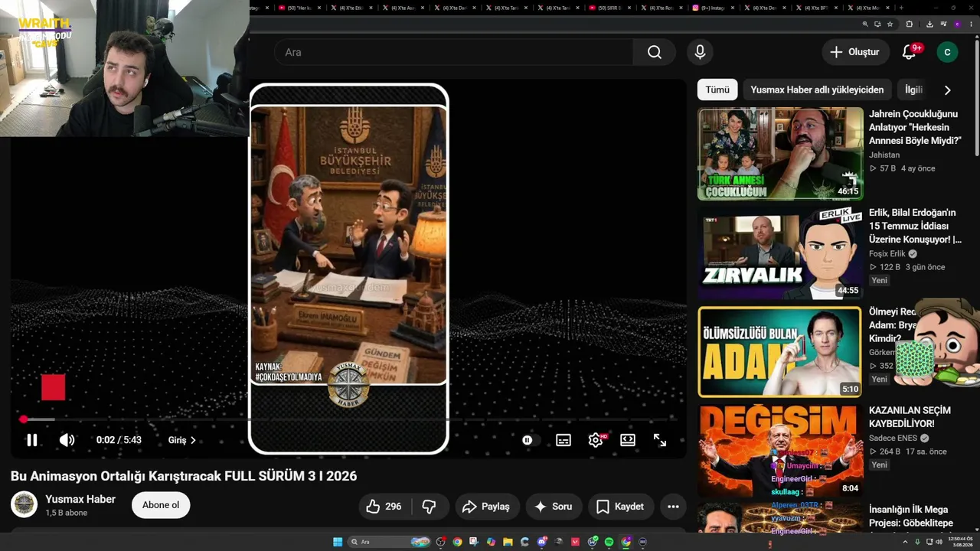Share the video via 'Paylaş'
This screenshot has height=551, width=980.
tap(487, 507)
